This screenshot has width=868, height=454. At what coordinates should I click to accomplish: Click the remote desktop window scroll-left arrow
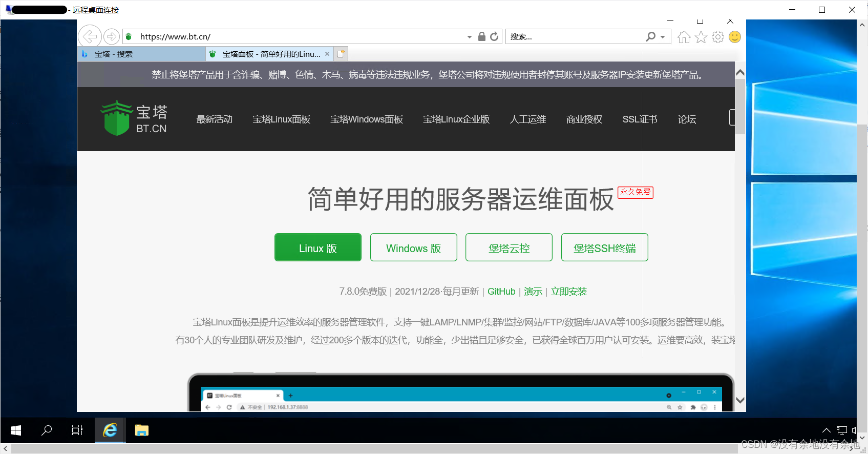(5, 448)
